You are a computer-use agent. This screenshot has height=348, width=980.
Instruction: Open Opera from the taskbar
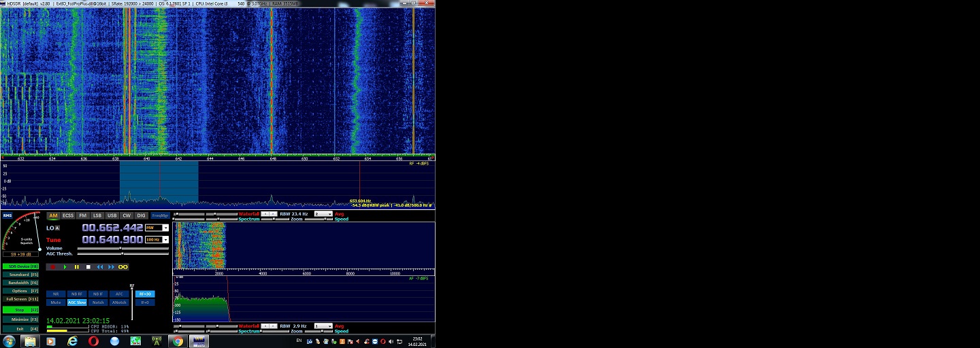[x=93, y=341]
